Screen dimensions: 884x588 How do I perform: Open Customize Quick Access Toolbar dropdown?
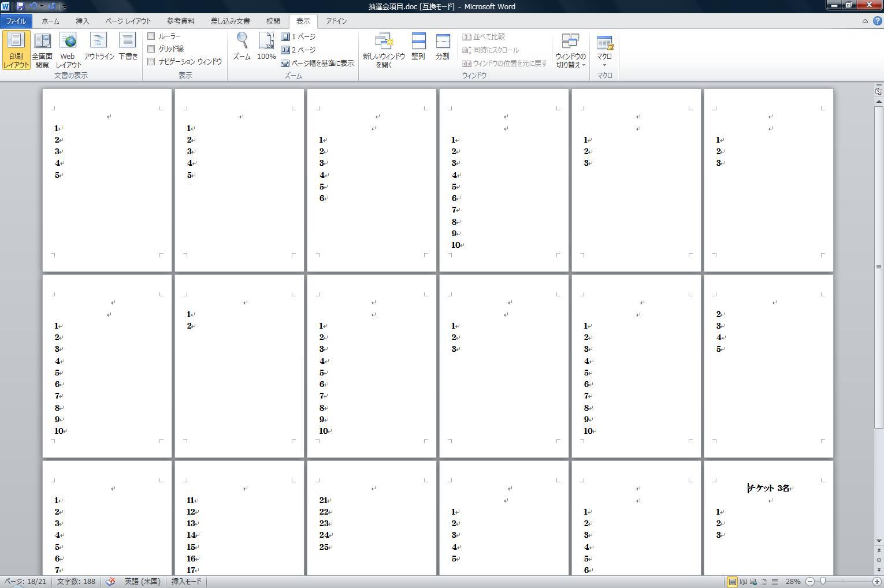(64, 7)
